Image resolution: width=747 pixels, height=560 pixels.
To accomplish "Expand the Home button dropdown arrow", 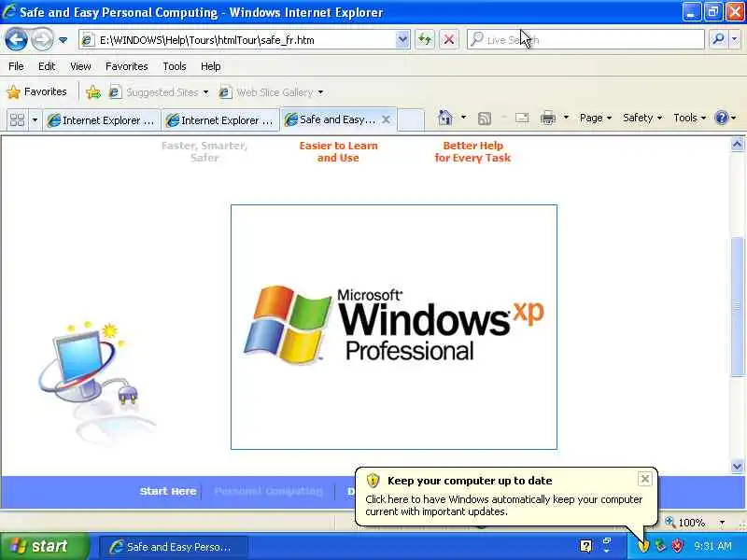I will 463,118.
